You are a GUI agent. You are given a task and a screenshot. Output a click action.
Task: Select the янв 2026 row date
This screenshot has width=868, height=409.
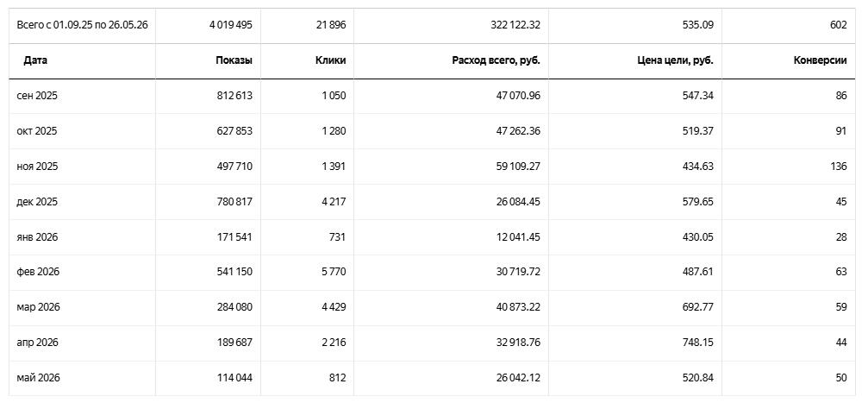point(37,237)
